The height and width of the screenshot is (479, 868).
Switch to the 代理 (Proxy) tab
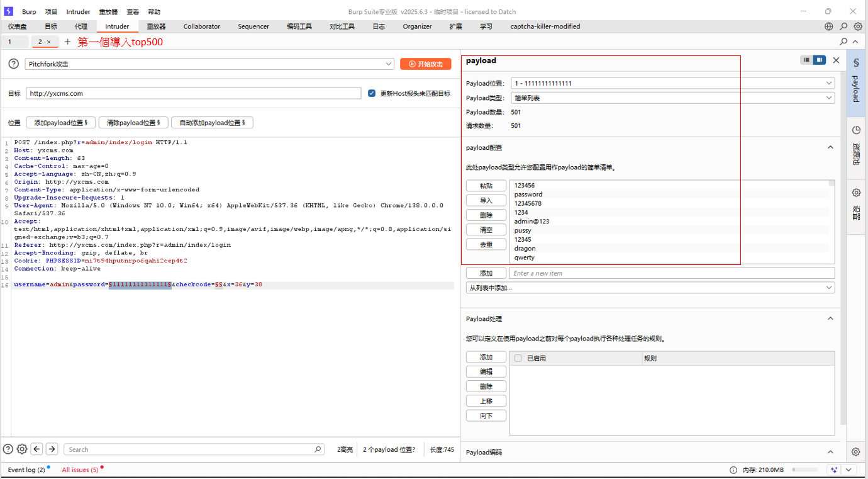[81, 26]
